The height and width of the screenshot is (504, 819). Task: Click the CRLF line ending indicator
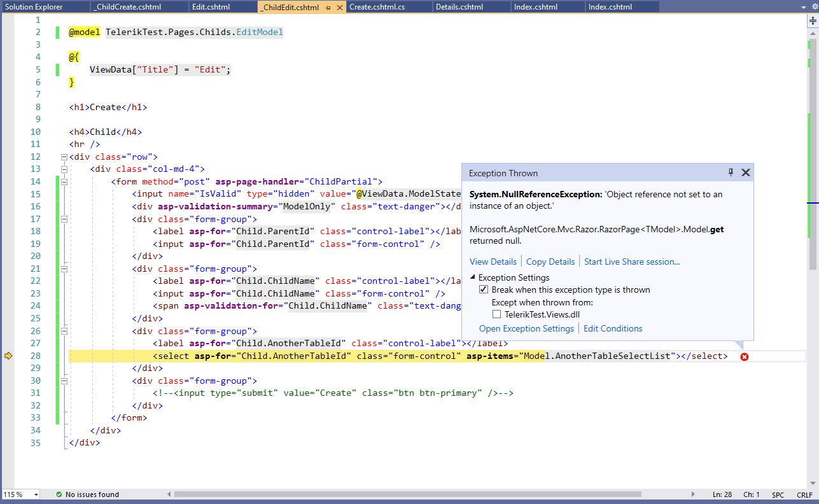tap(804, 494)
